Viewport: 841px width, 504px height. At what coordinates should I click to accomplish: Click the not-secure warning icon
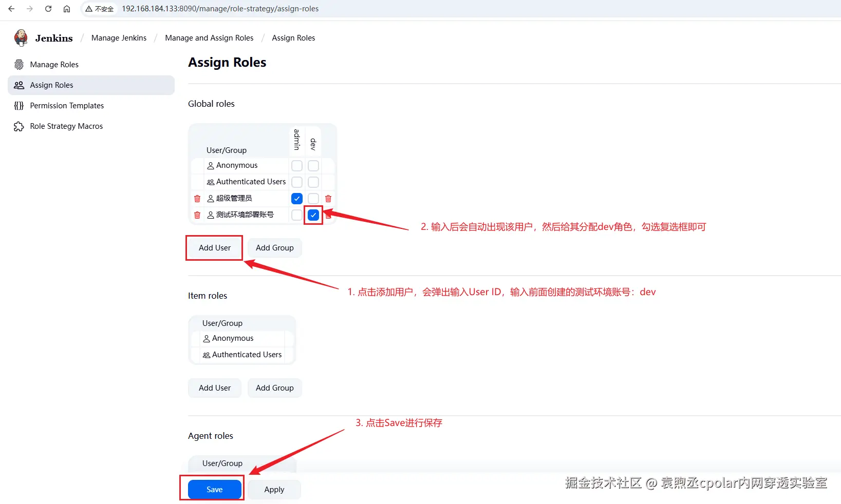tap(89, 9)
